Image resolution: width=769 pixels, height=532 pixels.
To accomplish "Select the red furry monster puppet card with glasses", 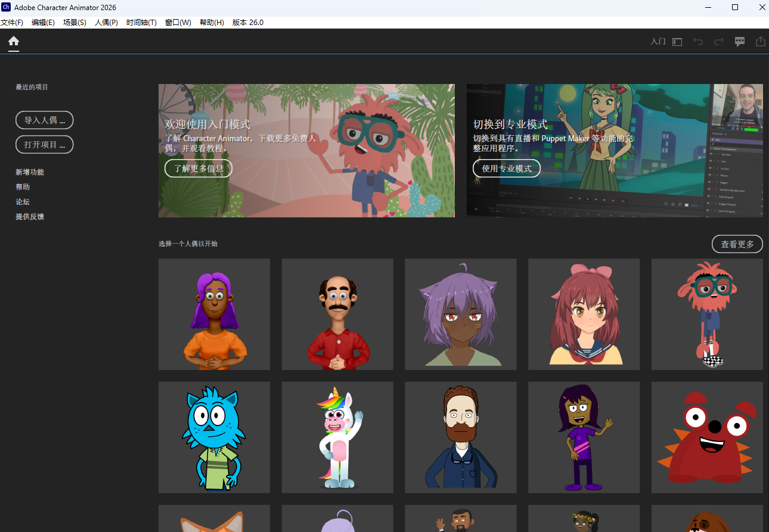I will [x=707, y=314].
